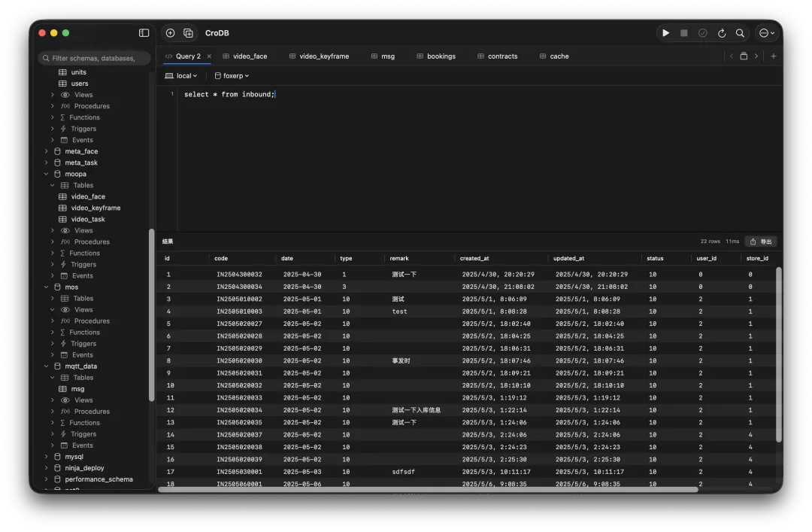
Task: Run the query with the play button
Action: pyautogui.click(x=666, y=32)
